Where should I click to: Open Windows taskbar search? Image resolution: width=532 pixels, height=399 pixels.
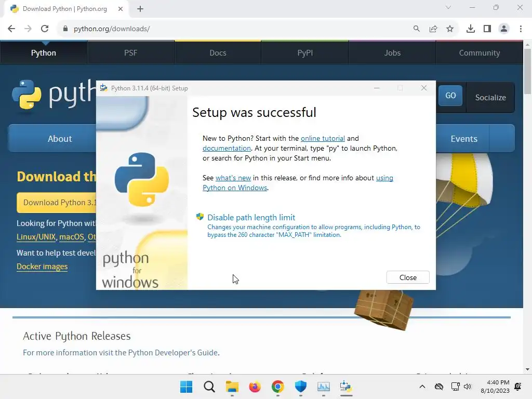coord(209,387)
